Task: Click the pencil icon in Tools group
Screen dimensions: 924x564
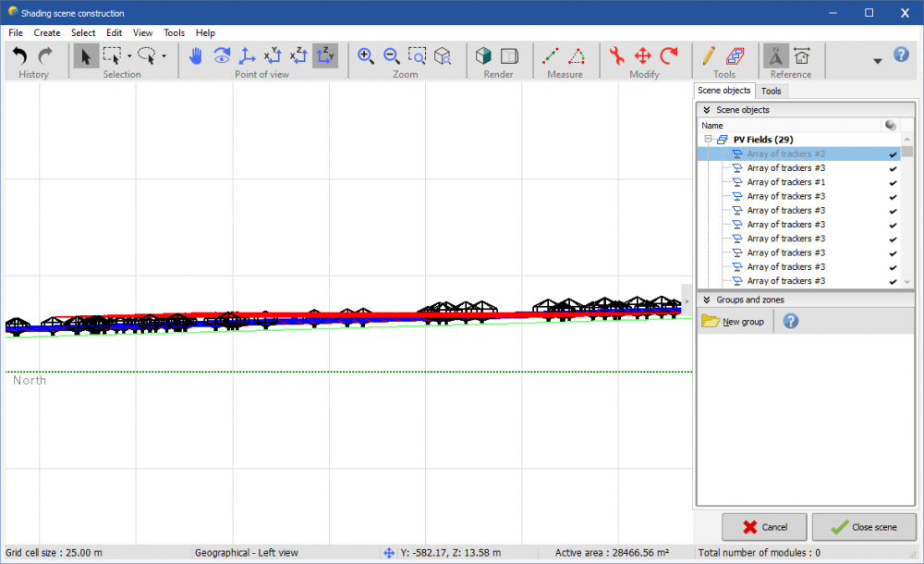Action: [x=709, y=56]
